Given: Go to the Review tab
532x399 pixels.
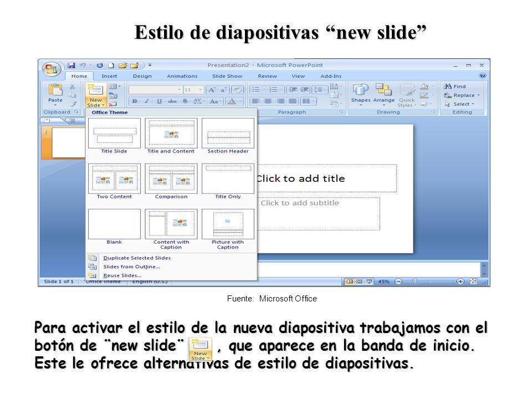Looking at the screenshot, I should (x=267, y=76).
